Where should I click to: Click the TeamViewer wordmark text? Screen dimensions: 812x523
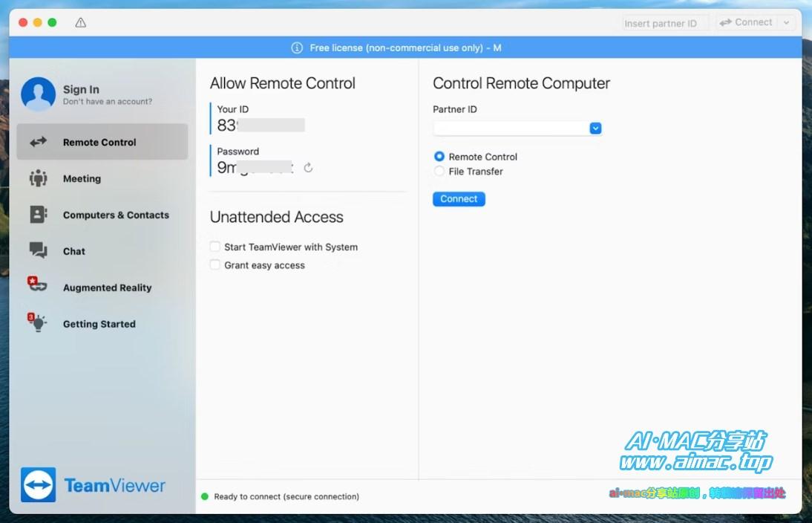click(115, 485)
